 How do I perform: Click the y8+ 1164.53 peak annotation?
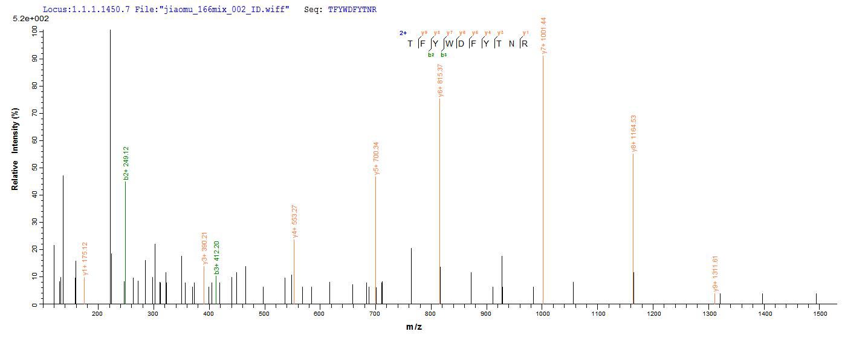pos(633,134)
